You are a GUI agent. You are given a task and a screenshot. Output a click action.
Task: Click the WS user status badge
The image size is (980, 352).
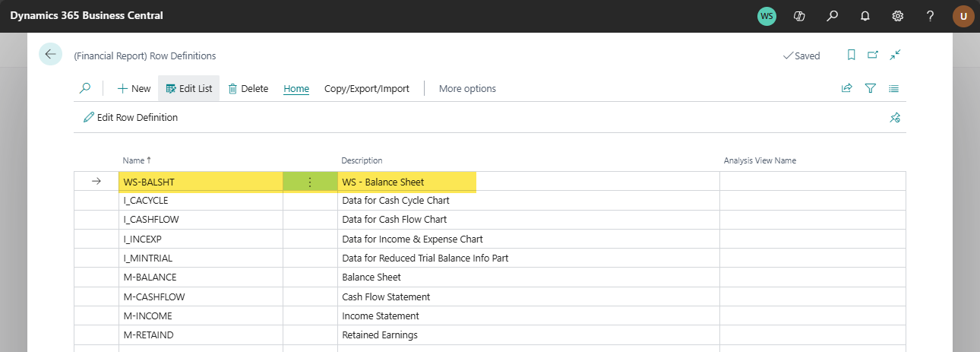pyautogui.click(x=767, y=16)
